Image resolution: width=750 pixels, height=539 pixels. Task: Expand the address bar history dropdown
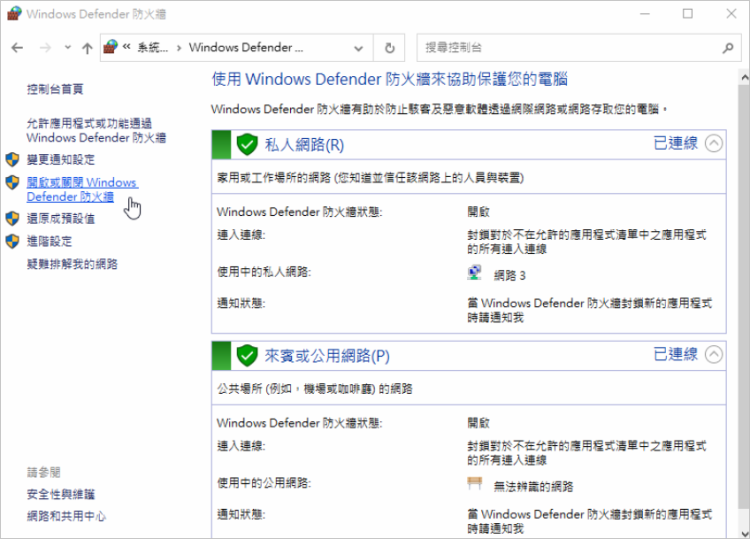tap(358, 48)
